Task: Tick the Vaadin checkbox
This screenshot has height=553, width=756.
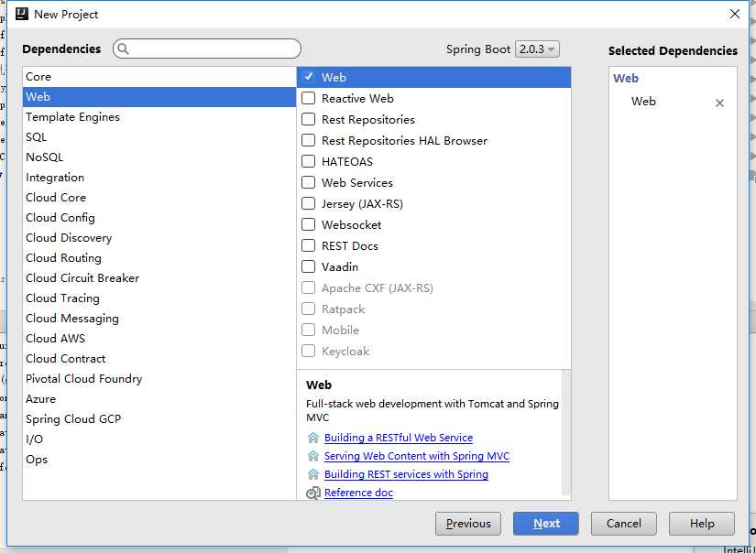Action: coord(309,266)
